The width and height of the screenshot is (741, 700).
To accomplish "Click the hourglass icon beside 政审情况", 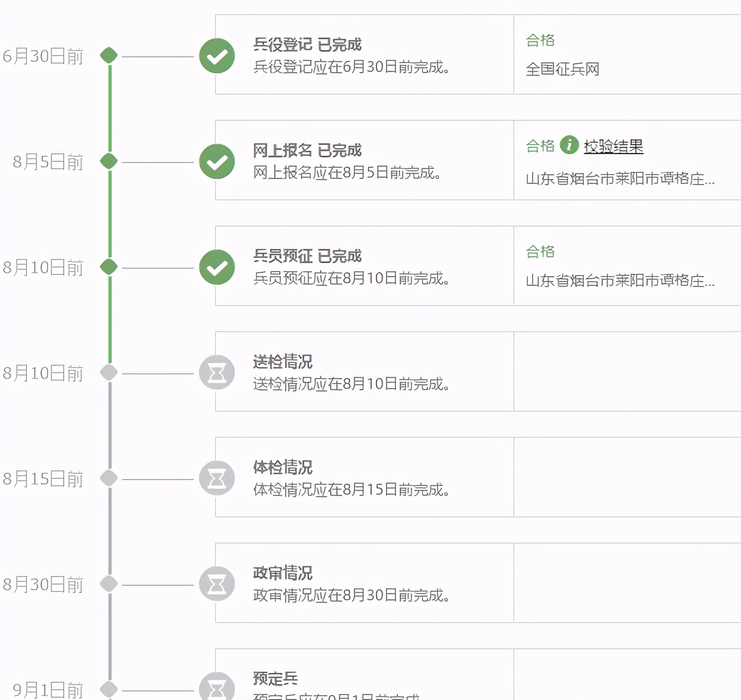I will point(217,584).
